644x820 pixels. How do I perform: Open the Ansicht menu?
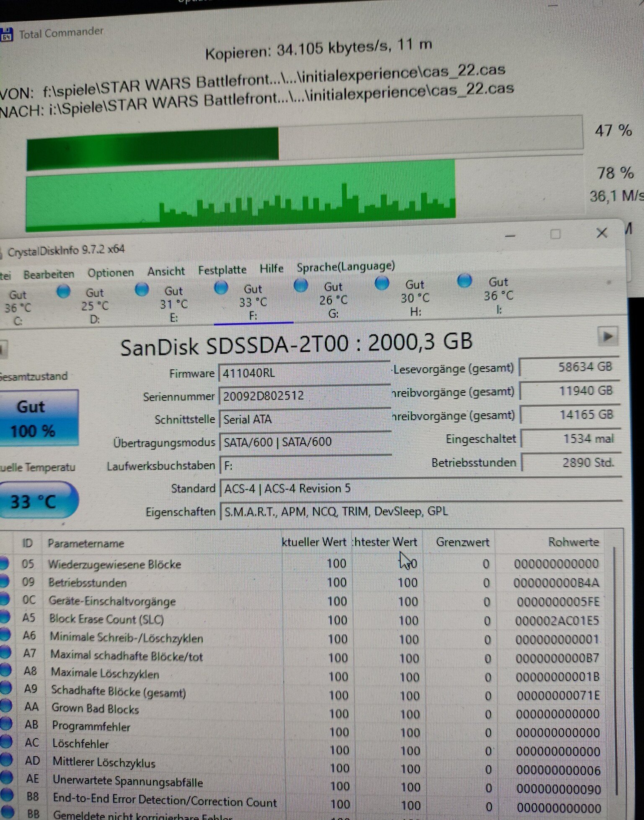[166, 271]
